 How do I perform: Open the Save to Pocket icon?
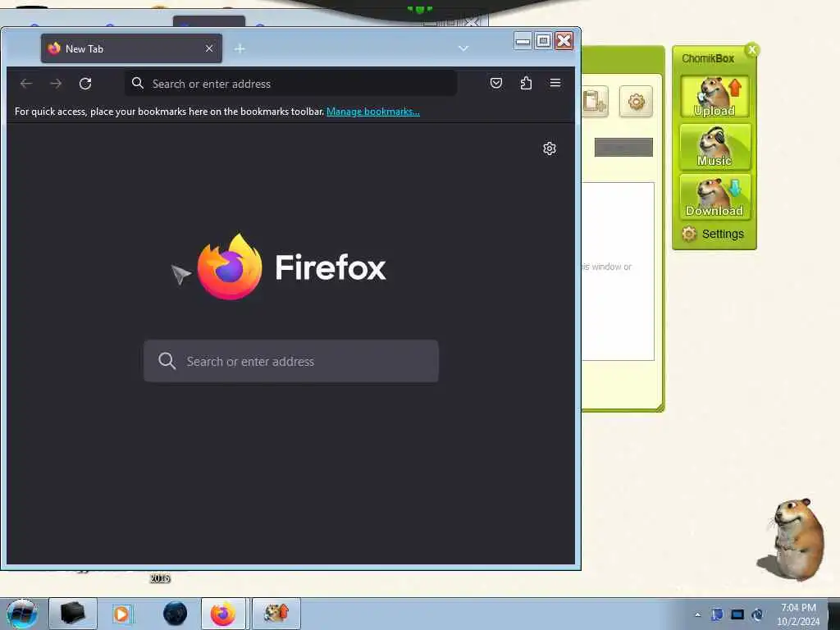pyautogui.click(x=496, y=83)
